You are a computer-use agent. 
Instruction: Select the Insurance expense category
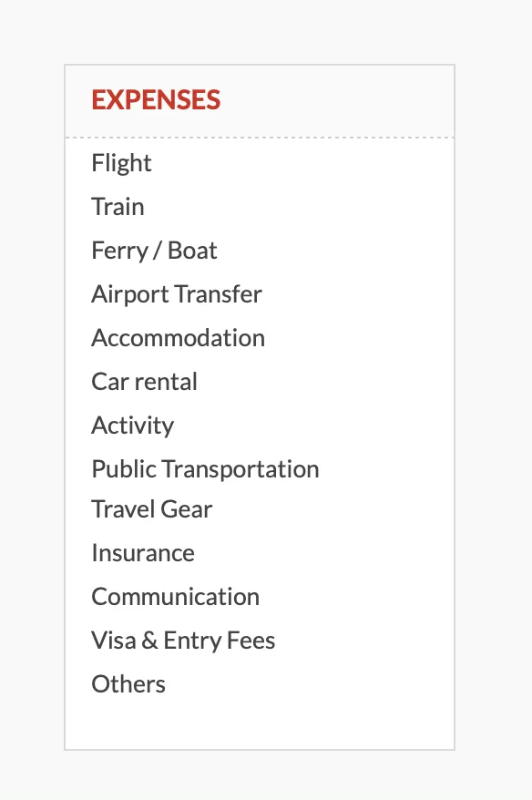pyautogui.click(x=142, y=553)
